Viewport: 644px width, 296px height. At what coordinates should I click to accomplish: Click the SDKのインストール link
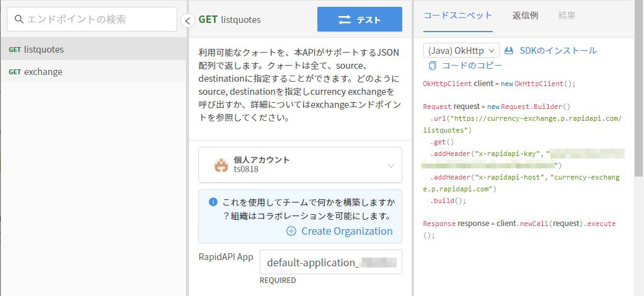pos(557,51)
